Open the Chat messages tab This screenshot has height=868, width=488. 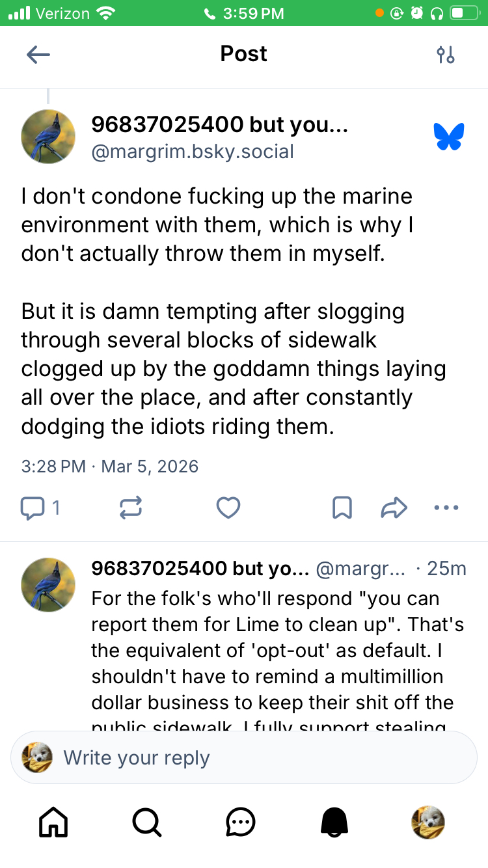click(x=241, y=822)
